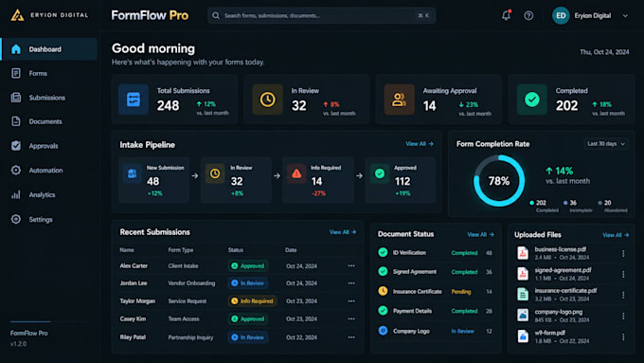Open the insurance-certificate.pdf file icon
Viewport: 644px width, 363px height.
click(523, 295)
